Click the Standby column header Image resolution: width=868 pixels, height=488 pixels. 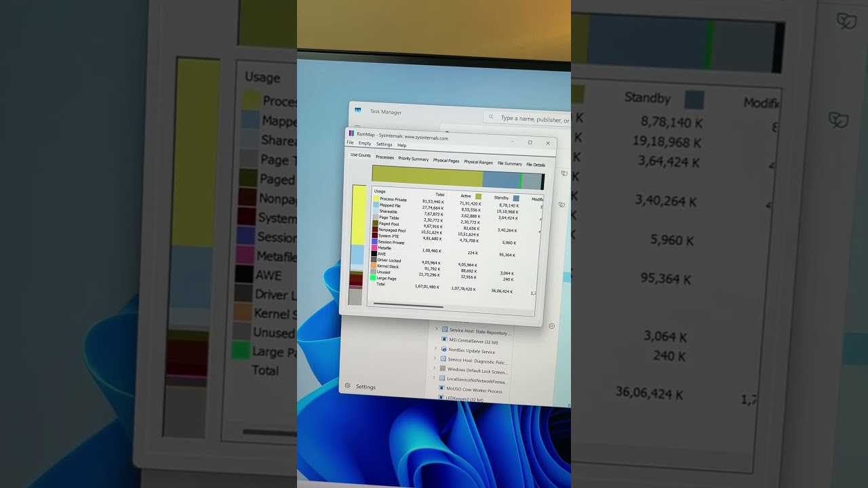pyautogui.click(x=501, y=198)
